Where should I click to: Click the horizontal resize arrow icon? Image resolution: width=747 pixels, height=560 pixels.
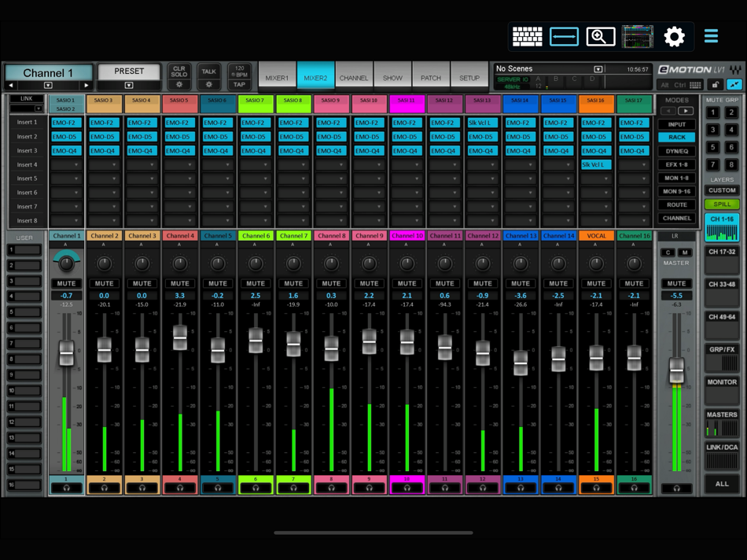tap(564, 37)
